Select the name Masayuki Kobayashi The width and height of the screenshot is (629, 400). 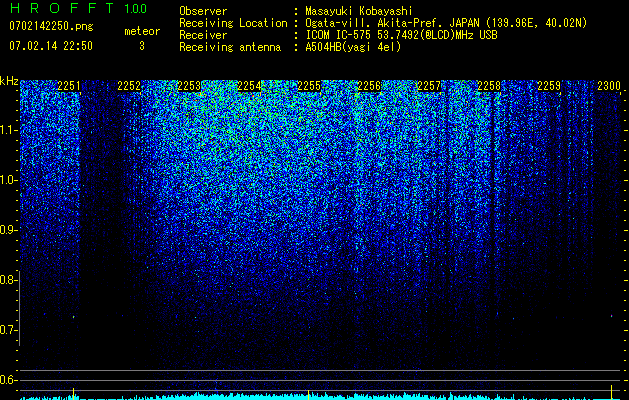[359, 11]
